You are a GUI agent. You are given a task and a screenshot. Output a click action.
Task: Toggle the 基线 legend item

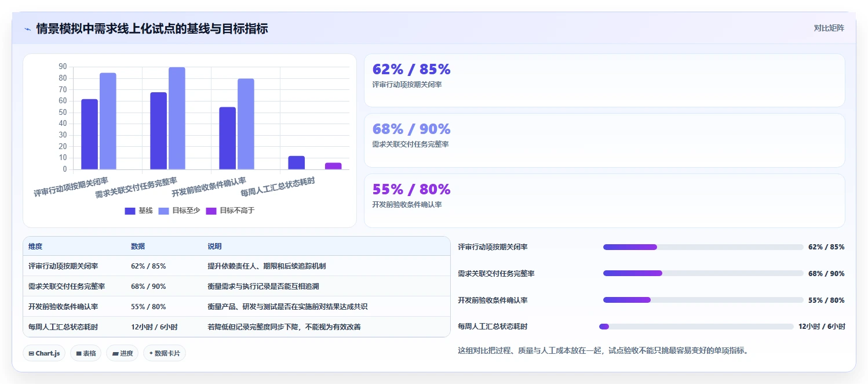[138, 211]
